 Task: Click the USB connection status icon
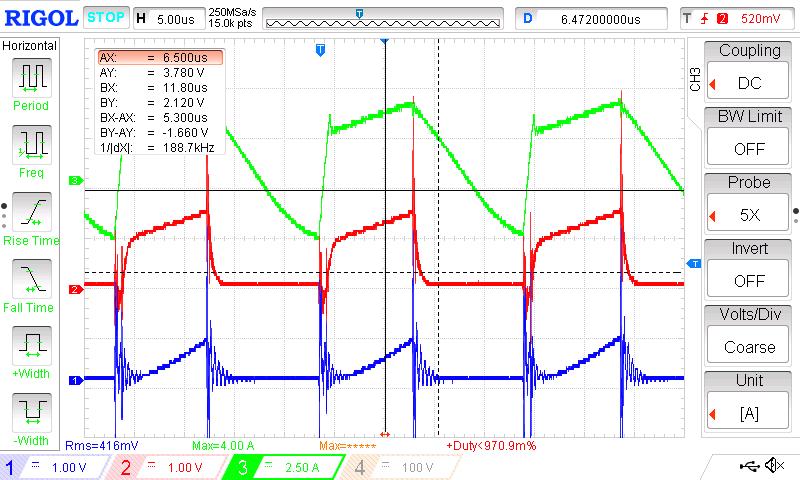749,465
